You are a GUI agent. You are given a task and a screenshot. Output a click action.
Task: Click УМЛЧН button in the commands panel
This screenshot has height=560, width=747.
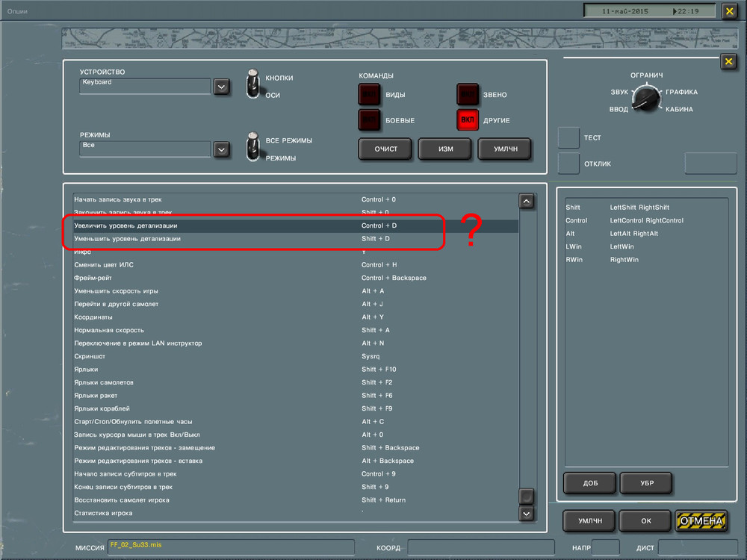[x=506, y=149]
